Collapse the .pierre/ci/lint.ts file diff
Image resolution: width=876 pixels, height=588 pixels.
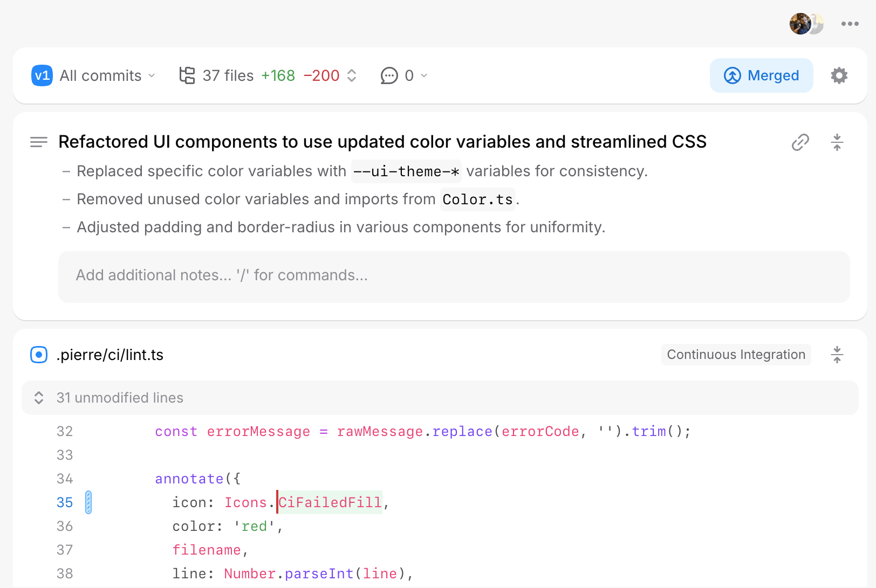click(837, 355)
